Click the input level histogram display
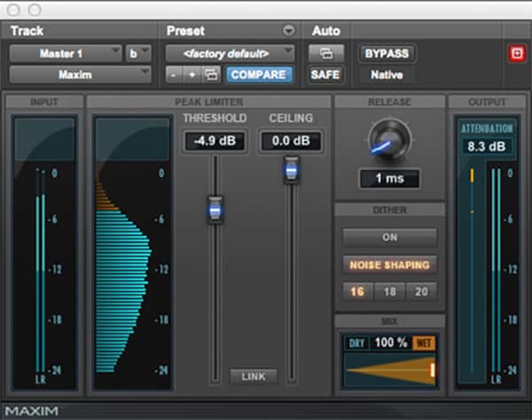The height and width of the screenshot is (420, 532). (133, 253)
